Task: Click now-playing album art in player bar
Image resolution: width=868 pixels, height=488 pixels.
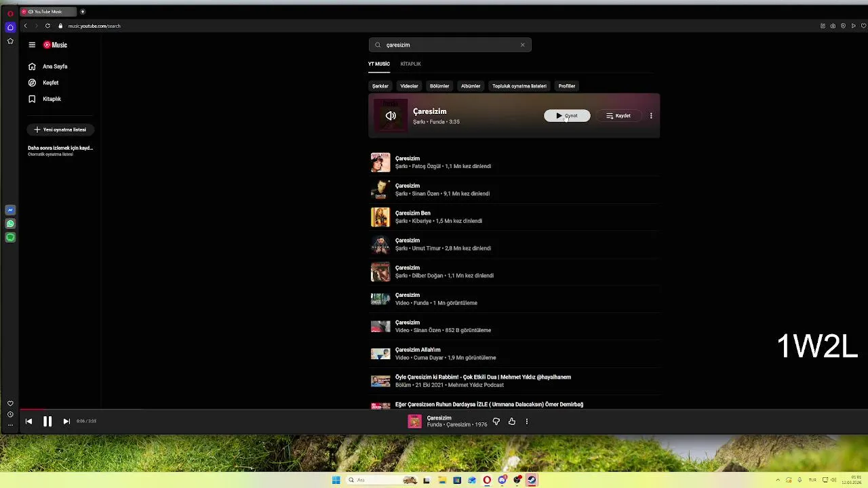Action: pos(414,422)
